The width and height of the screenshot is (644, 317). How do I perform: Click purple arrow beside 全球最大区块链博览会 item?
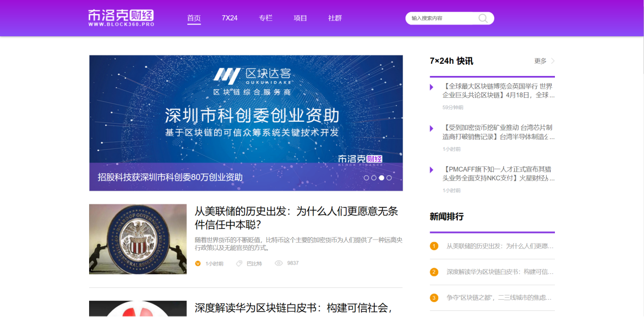431,87
